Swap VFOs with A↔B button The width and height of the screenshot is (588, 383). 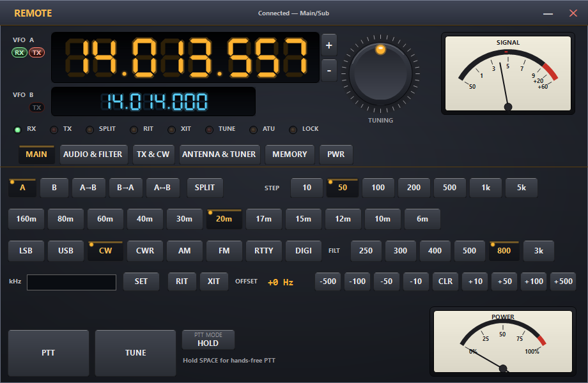pos(162,188)
